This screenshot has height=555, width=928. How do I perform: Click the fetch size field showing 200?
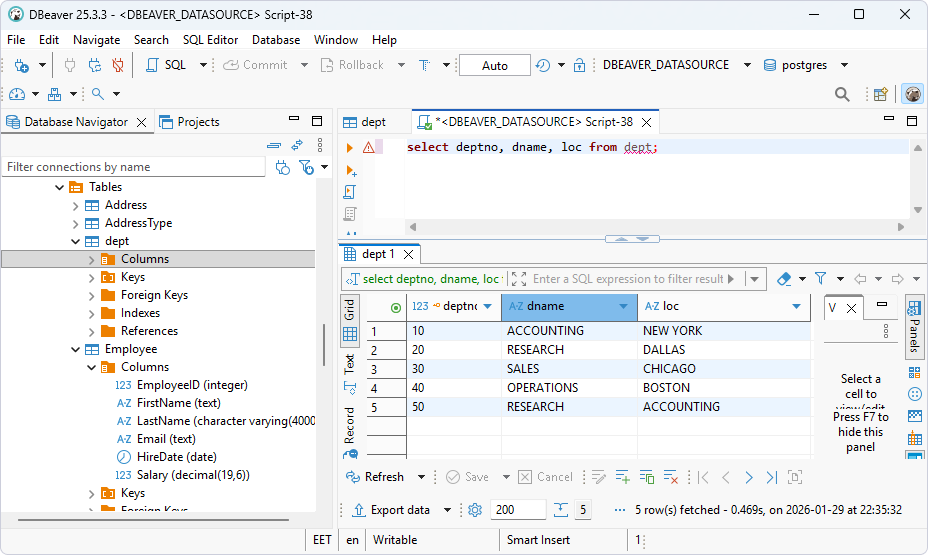(x=518, y=510)
